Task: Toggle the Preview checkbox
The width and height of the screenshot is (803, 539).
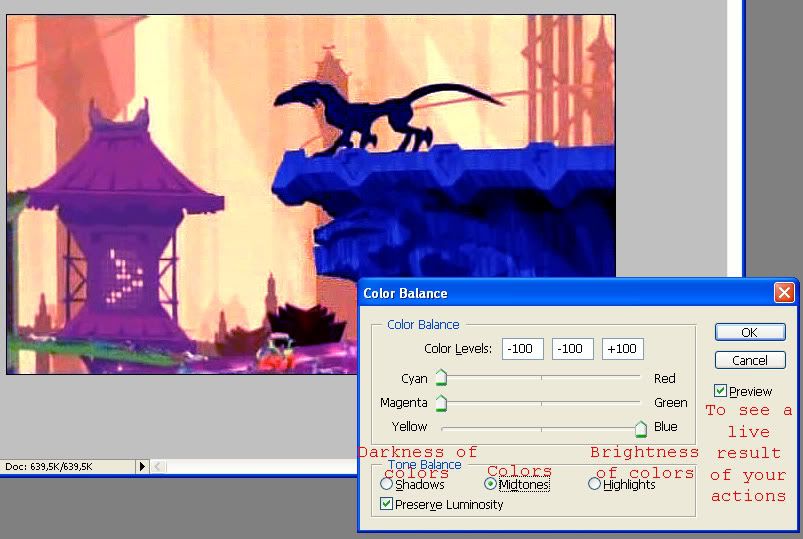Action: pyautogui.click(x=720, y=391)
